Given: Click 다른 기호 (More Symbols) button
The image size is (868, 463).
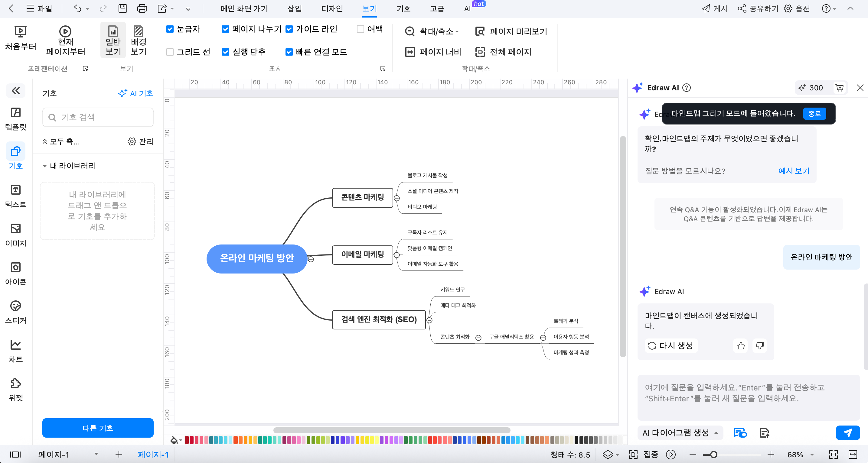Looking at the screenshot, I should point(98,428).
